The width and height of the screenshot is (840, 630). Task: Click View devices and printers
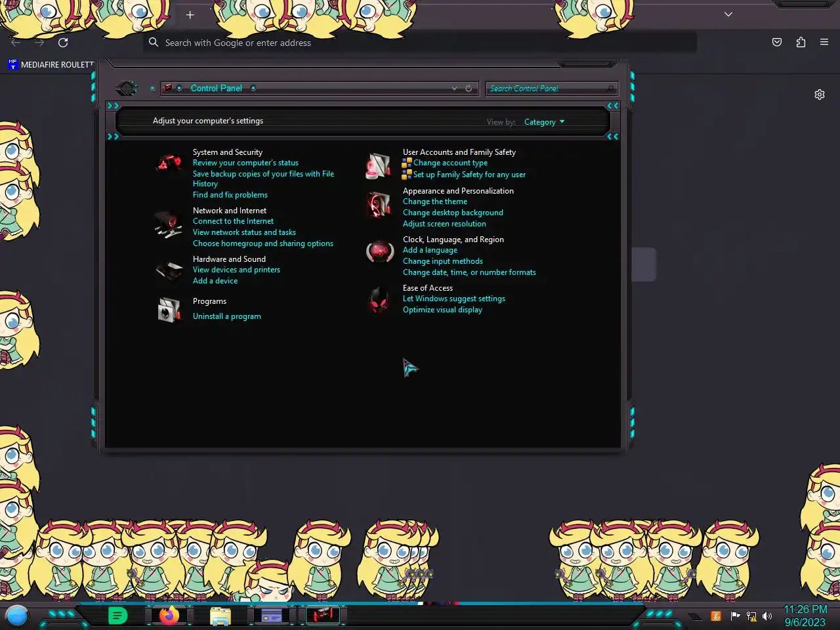[x=236, y=270]
